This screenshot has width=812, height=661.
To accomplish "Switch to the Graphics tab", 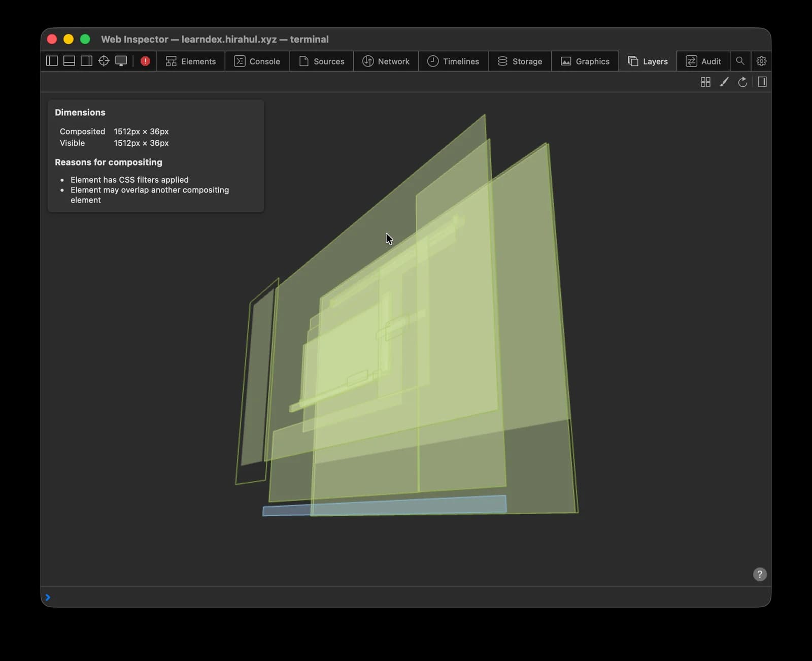I will [x=585, y=61].
